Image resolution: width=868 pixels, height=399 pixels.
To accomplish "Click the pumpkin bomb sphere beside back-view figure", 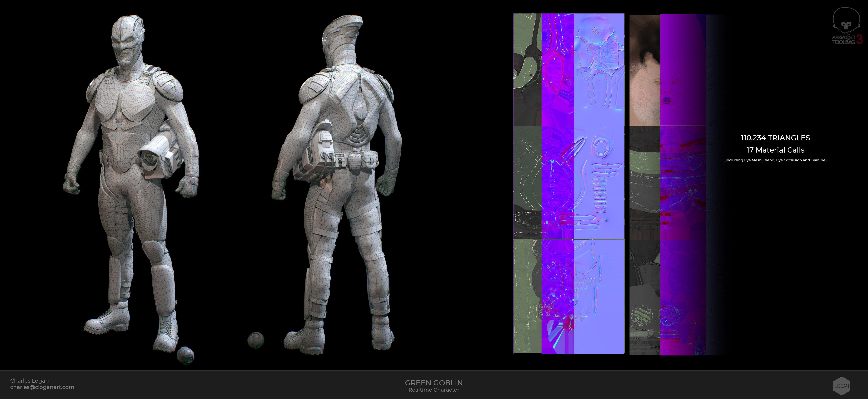I will tap(256, 340).
